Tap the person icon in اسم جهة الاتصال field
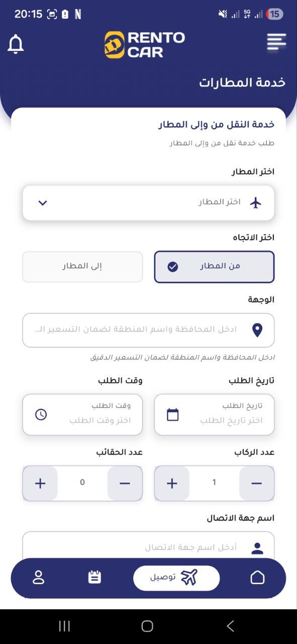The height and width of the screenshot is (644, 297). tap(257, 548)
